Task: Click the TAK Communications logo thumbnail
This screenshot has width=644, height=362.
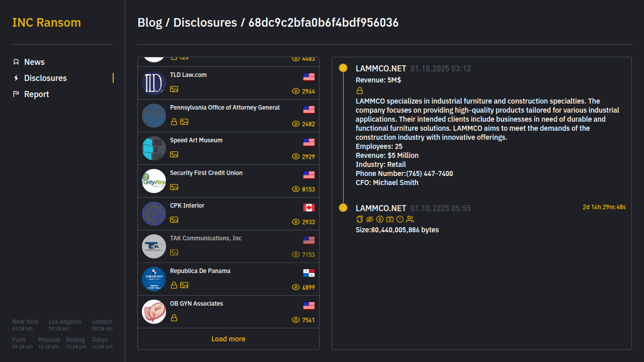Action: pyautogui.click(x=154, y=246)
